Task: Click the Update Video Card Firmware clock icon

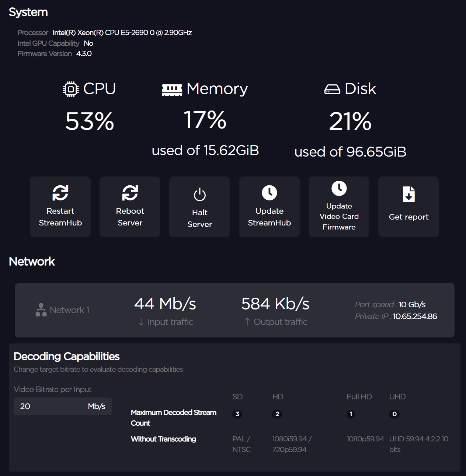Action: (x=338, y=188)
